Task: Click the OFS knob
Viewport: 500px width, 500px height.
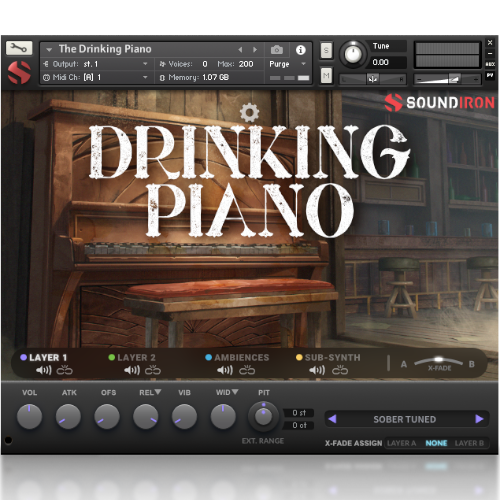Action: tap(107, 416)
